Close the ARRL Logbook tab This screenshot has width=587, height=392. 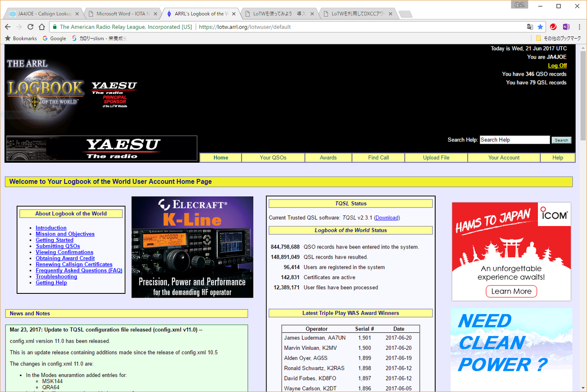234,14
